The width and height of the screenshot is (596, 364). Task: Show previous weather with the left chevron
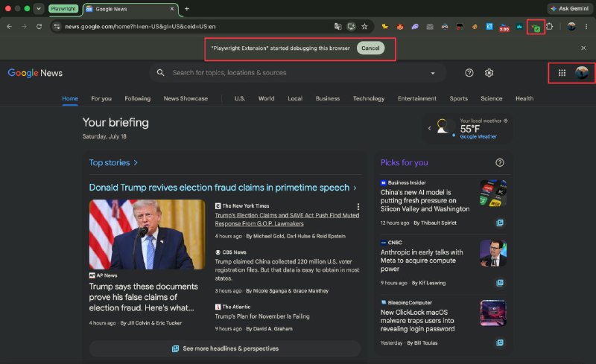pos(430,129)
